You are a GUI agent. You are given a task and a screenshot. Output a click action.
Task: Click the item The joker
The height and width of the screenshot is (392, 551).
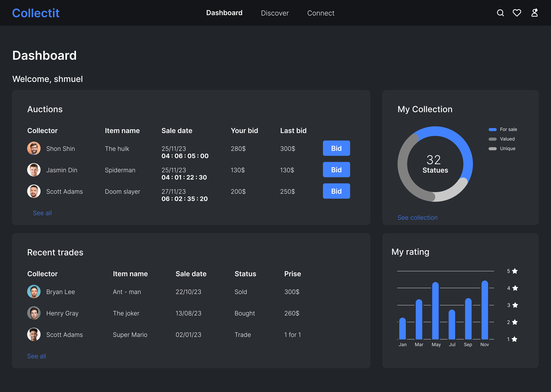[x=126, y=313]
